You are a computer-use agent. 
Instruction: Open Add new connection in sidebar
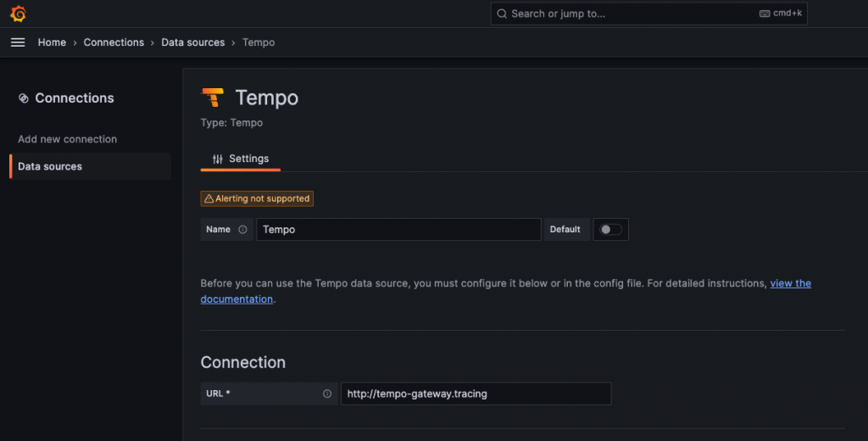pos(67,139)
